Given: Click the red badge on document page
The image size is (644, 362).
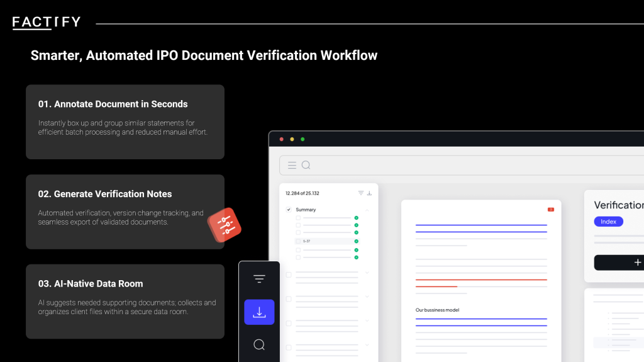Looking at the screenshot, I should coord(551,209).
